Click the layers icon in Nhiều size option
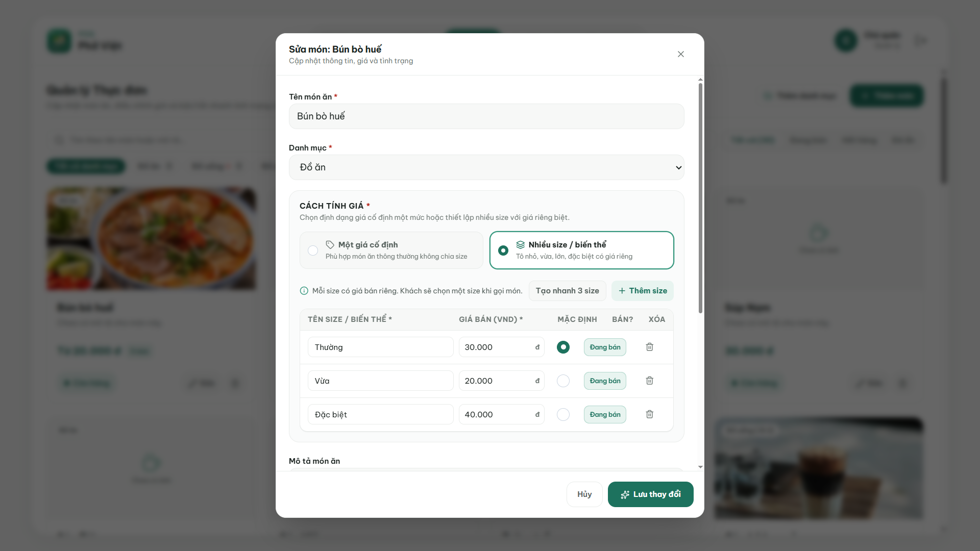 (520, 245)
